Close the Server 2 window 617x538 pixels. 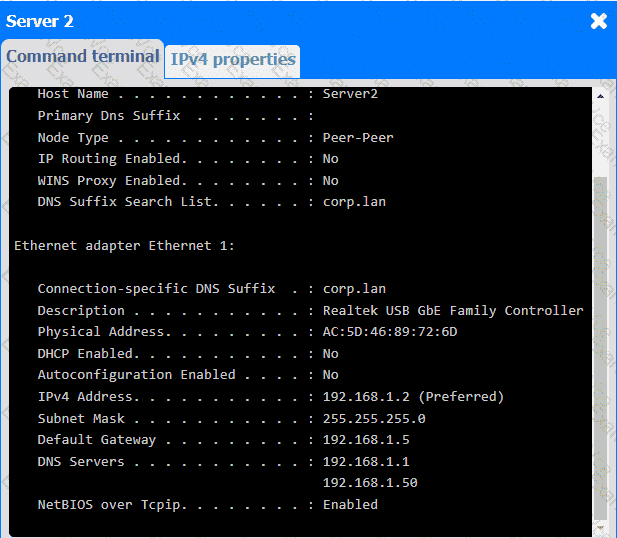(598, 21)
